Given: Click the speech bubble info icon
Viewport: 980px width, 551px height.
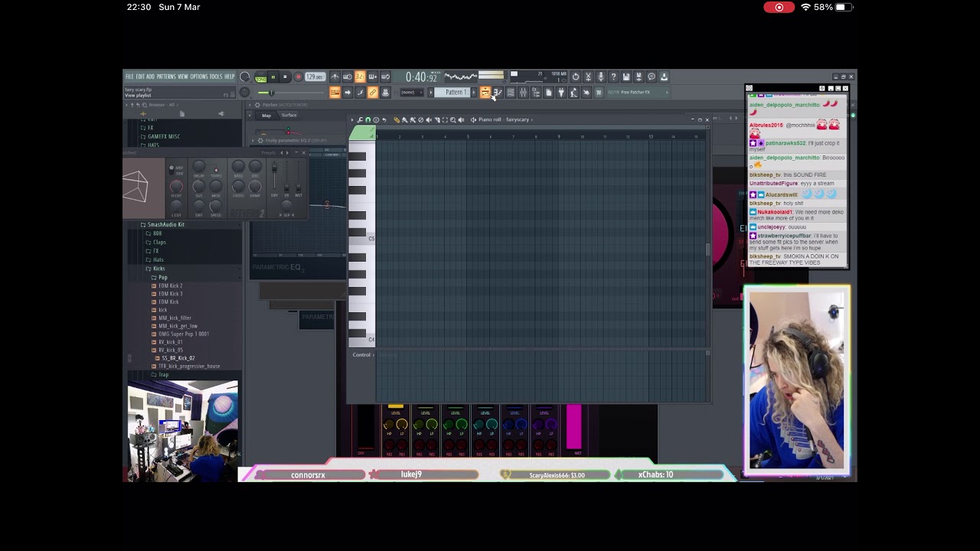Looking at the screenshot, I should tap(652, 77).
